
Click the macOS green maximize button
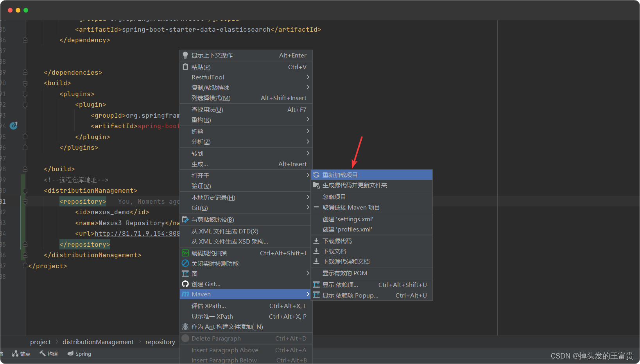(26, 10)
